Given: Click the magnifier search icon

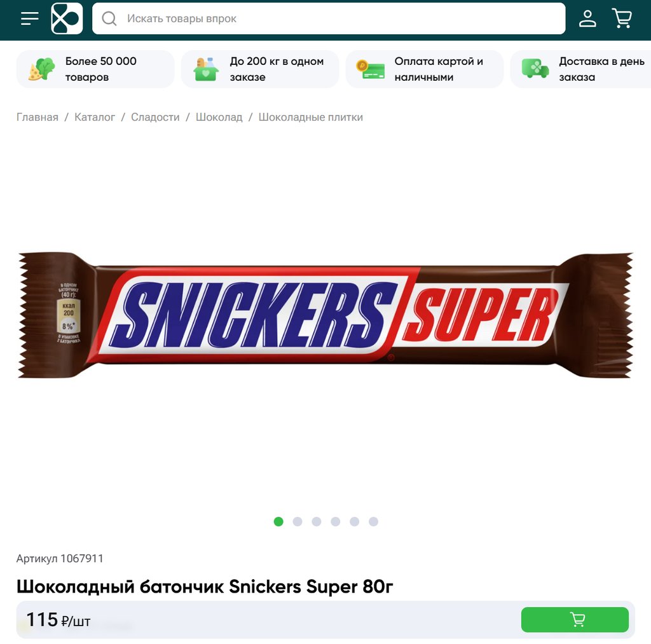Looking at the screenshot, I should click(109, 18).
